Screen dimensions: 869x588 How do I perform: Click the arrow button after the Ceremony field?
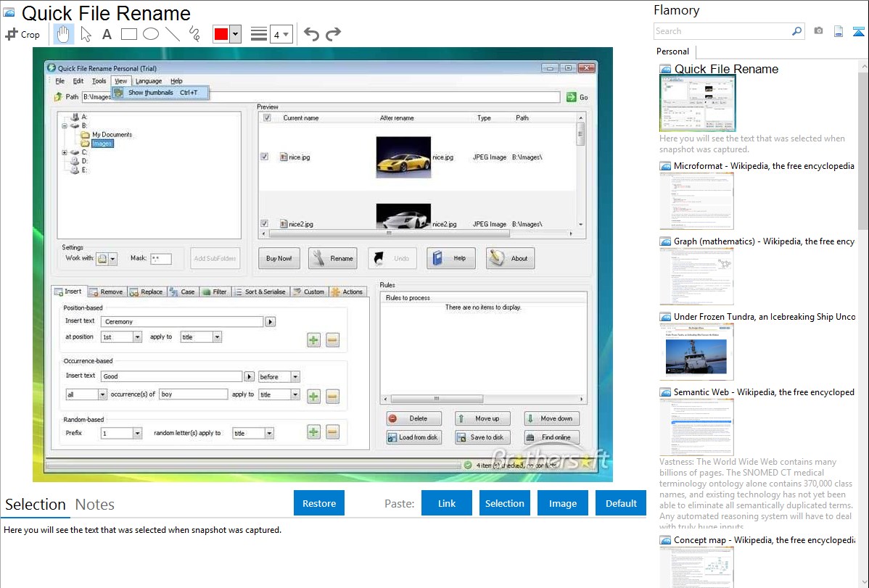pos(271,321)
